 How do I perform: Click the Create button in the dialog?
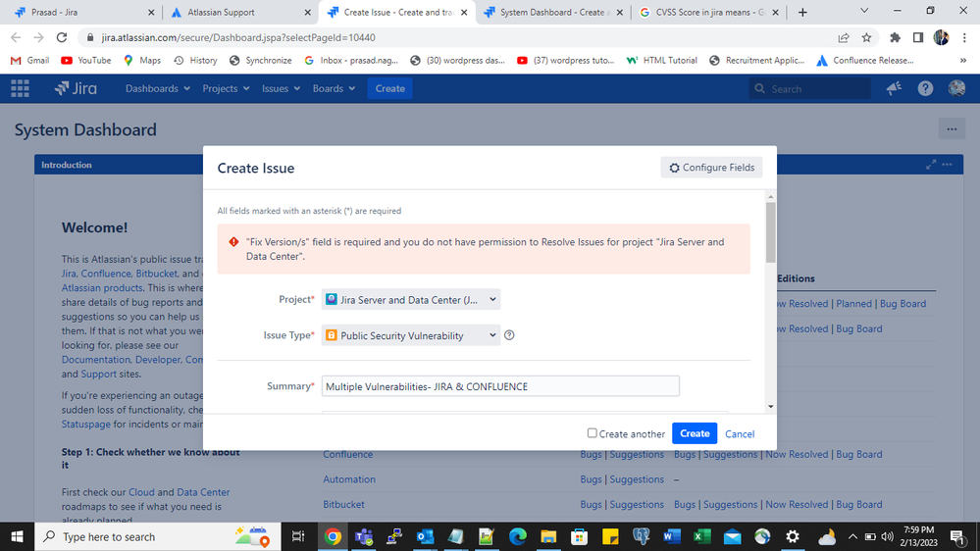[x=695, y=433]
